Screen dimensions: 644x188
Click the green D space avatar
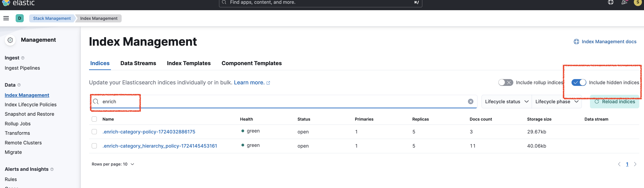(20, 18)
